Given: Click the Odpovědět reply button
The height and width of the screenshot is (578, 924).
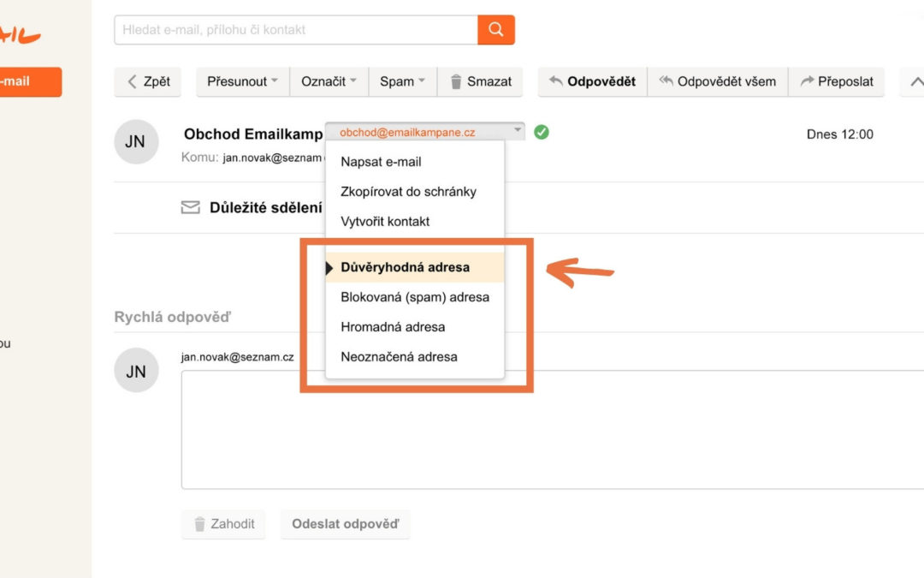Looking at the screenshot, I should pyautogui.click(x=592, y=81).
